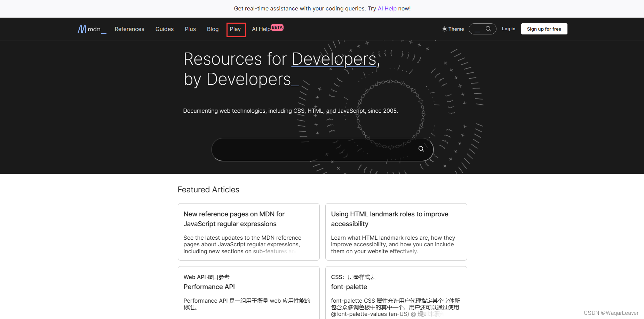Click the Log in link
644x319 pixels.
click(509, 29)
